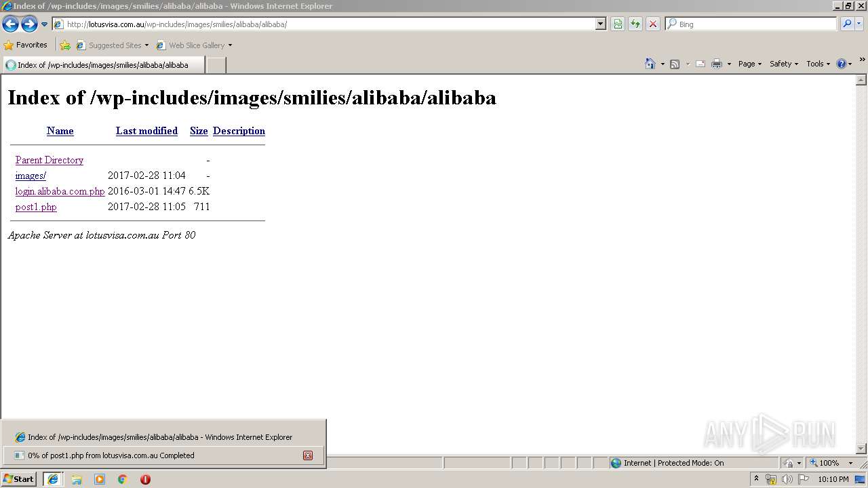Click the volume speaker tray icon
The width and height of the screenshot is (868, 488).
[787, 479]
